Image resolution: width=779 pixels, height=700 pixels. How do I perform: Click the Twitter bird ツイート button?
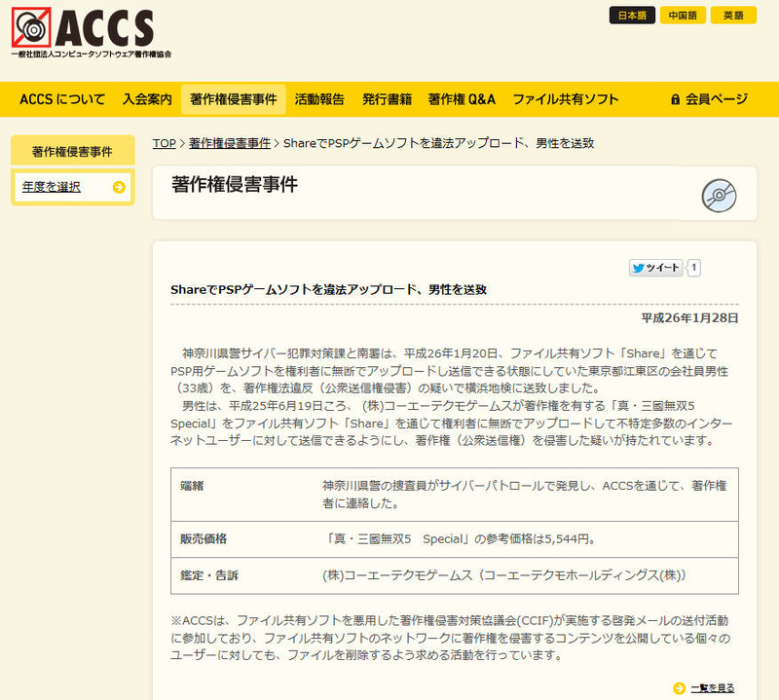point(655,268)
